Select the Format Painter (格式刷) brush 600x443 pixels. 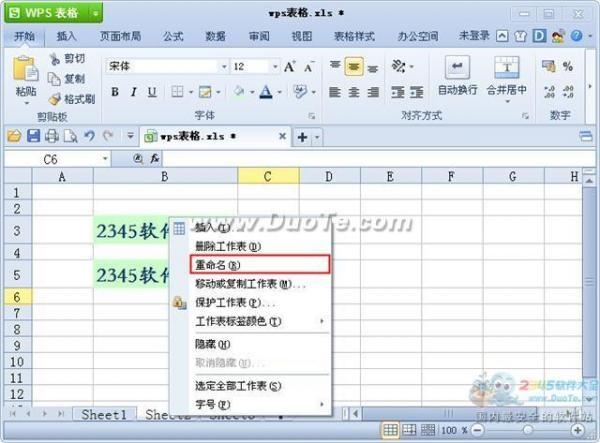[54, 99]
